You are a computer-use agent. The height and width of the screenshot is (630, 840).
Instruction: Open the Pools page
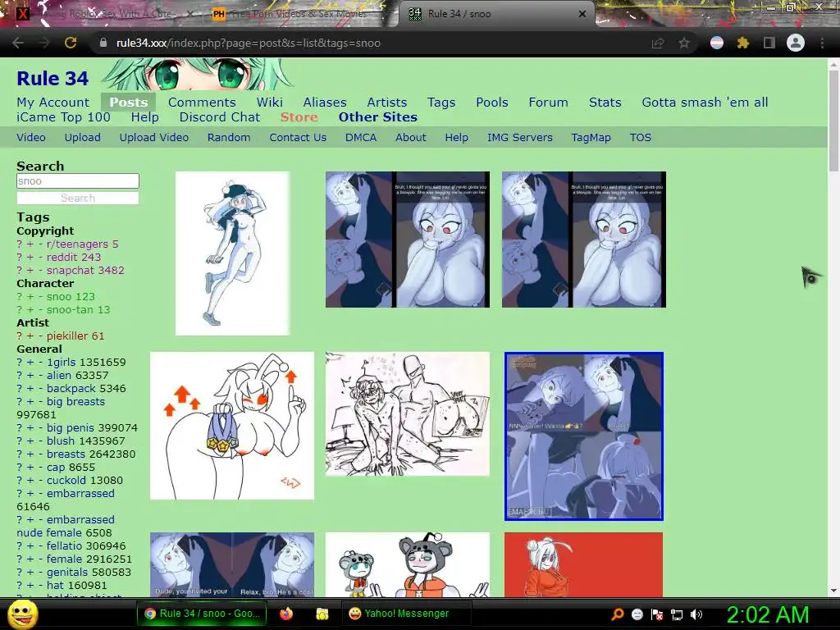(x=492, y=103)
